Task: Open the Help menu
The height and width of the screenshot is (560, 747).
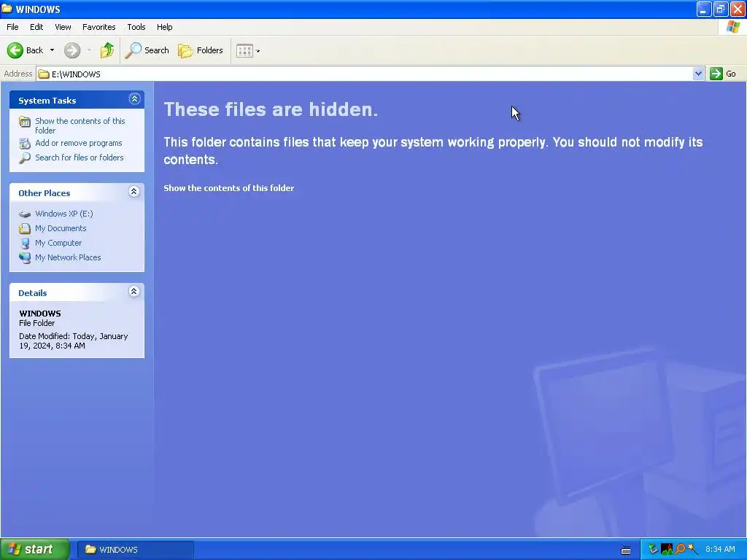Action: [x=164, y=27]
